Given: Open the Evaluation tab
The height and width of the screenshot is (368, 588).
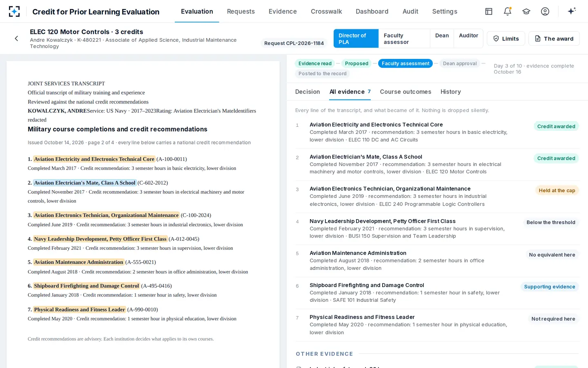Looking at the screenshot, I should (x=197, y=11).
